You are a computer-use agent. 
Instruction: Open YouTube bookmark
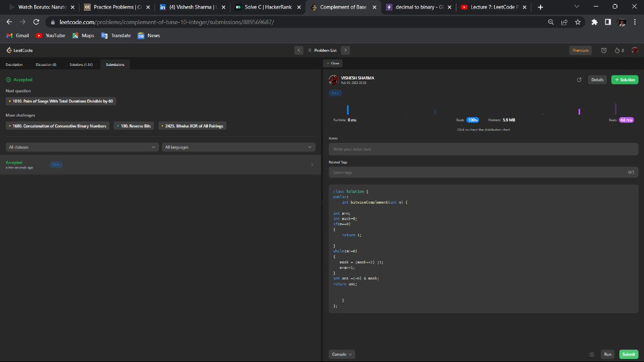click(50, 35)
